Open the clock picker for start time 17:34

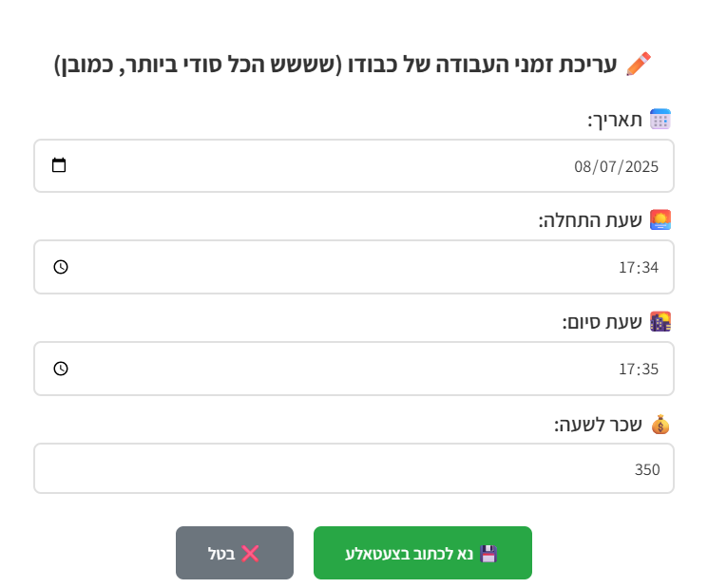coord(61,267)
